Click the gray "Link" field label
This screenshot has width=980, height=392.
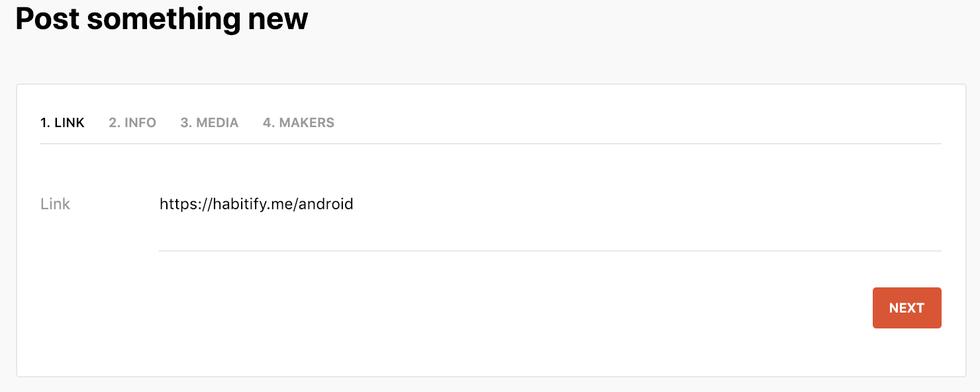click(x=55, y=204)
